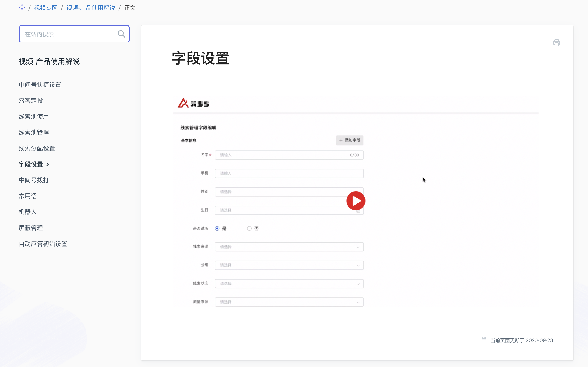Select 否 radio for 是否试听
Screen dimensions: 588x367
click(249, 228)
